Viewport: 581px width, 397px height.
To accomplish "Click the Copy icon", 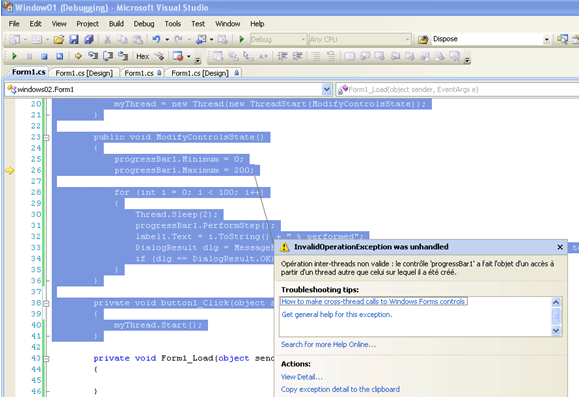I will pos(122,39).
